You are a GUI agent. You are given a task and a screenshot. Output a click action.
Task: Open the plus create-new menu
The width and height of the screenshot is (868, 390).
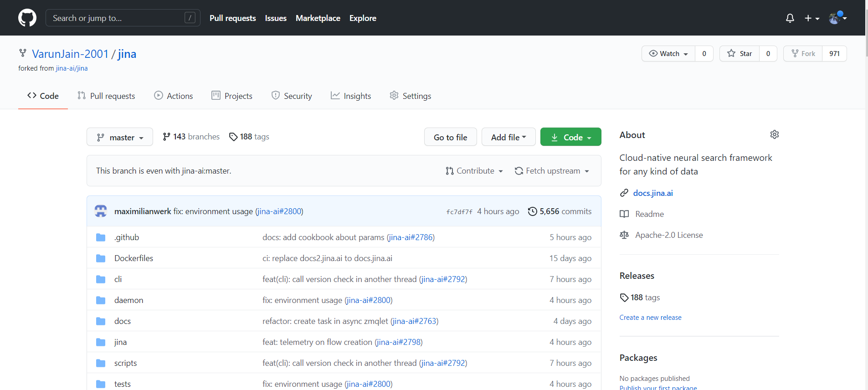coord(812,18)
